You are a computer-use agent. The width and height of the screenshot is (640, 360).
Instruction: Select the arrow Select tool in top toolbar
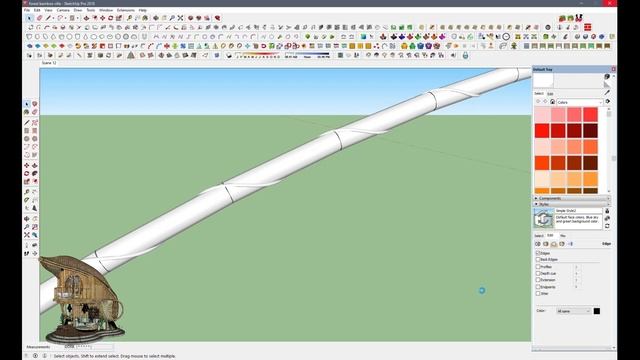click(x=29, y=18)
